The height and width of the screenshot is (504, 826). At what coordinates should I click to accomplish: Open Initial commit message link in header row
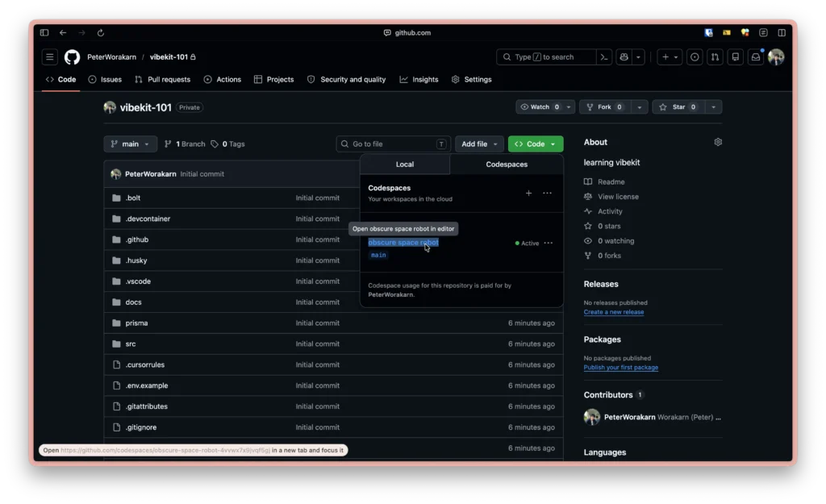coord(202,174)
